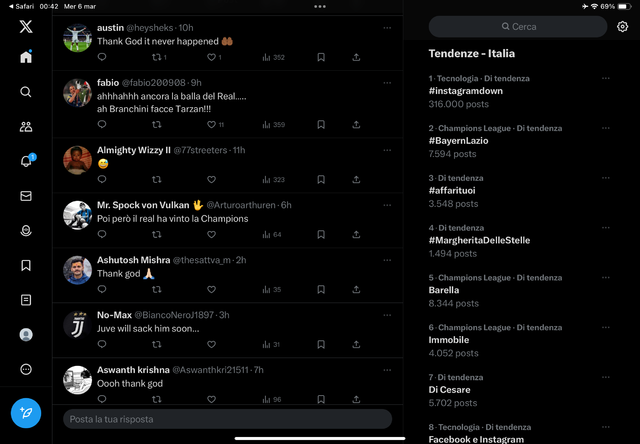Image resolution: width=640 pixels, height=444 pixels.
Task: Open Messages envelope in sidebar
Action: tap(26, 196)
